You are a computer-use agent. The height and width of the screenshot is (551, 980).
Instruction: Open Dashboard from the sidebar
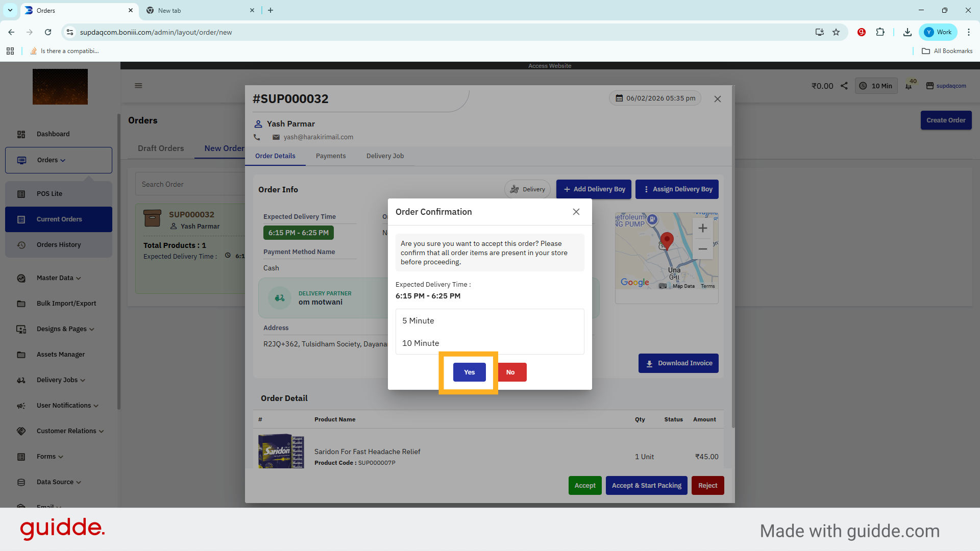[53, 134]
